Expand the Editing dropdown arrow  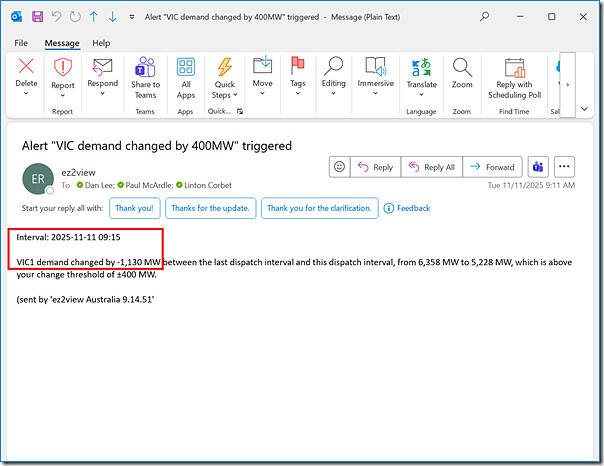[333, 93]
